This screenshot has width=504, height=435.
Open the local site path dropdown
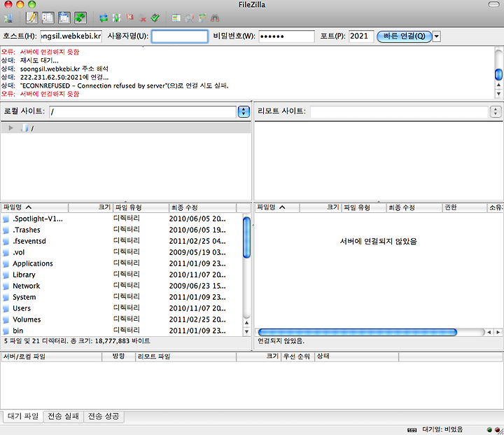pyautogui.click(x=244, y=111)
